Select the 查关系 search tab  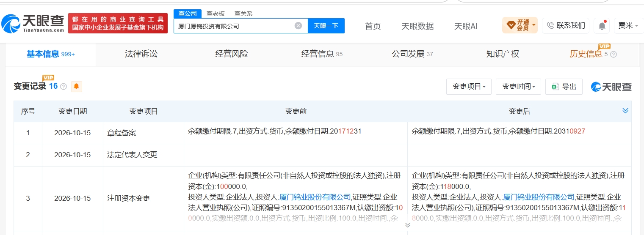point(243,14)
